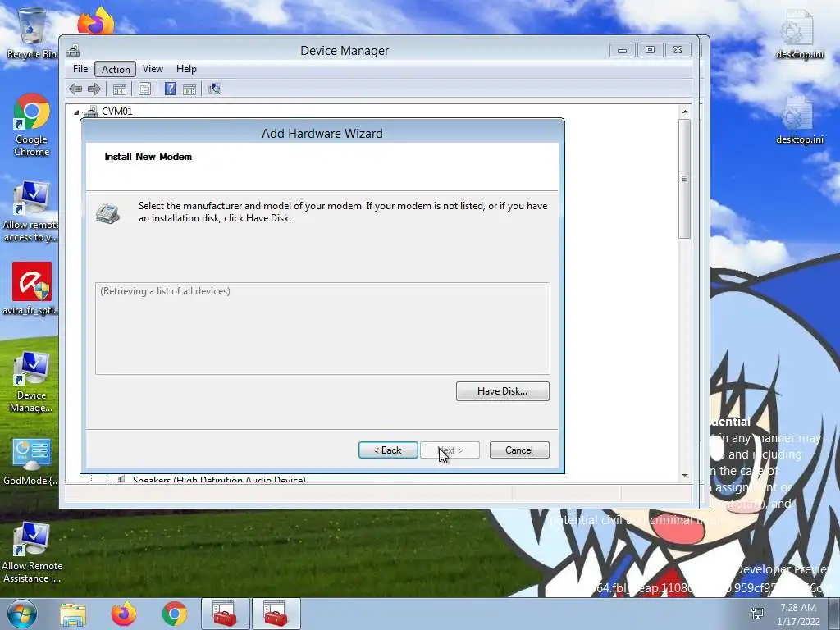Select the Firefox desktop icon behind the window
840x630 pixels.
(x=96, y=21)
